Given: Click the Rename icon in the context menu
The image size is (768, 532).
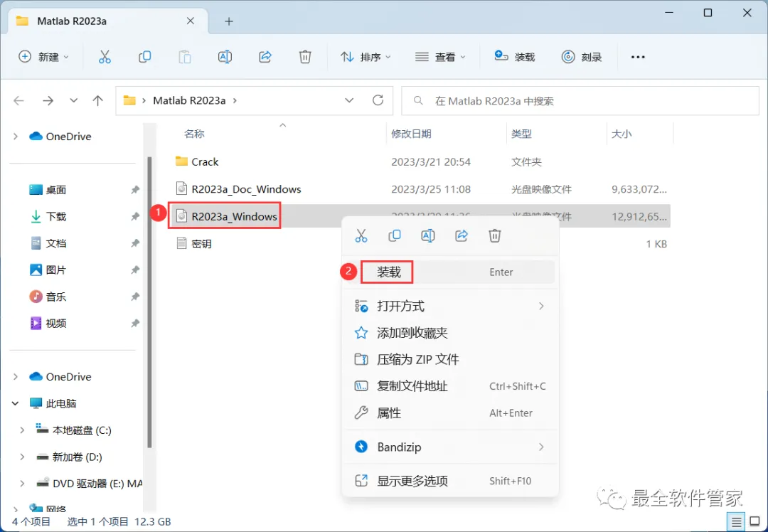Looking at the screenshot, I should (427, 236).
